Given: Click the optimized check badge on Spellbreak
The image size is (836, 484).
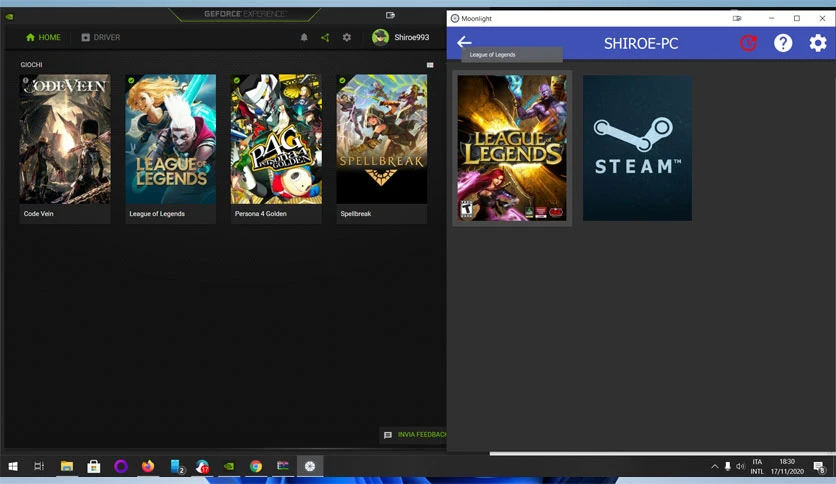Looking at the screenshot, I should pos(342,80).
